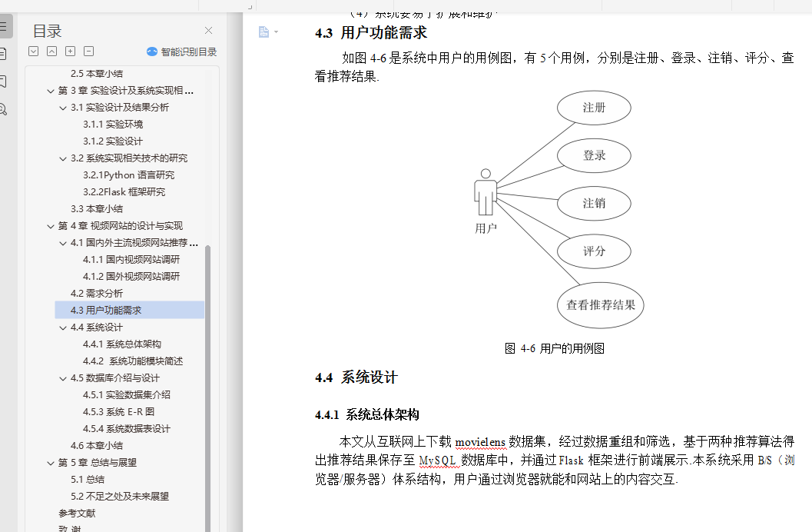812x532 pixels.
Task: Go to 4.1.2 国外视频网站调研
Action: coord(131,277)
